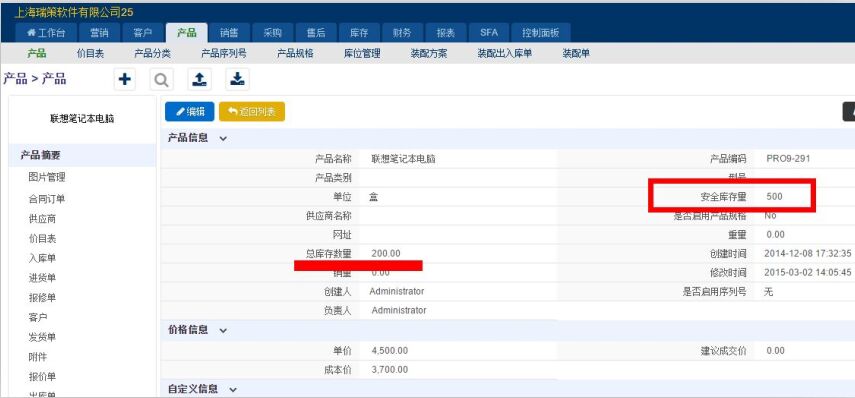Click the 创建人 value Administrator
The image size is (855, 398).
(x=396, y=291)
